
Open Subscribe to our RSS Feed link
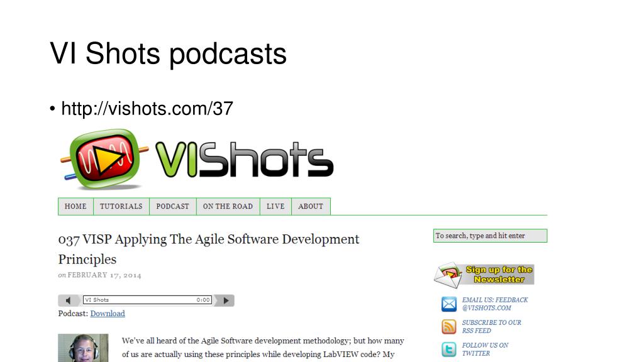(492, 327)
